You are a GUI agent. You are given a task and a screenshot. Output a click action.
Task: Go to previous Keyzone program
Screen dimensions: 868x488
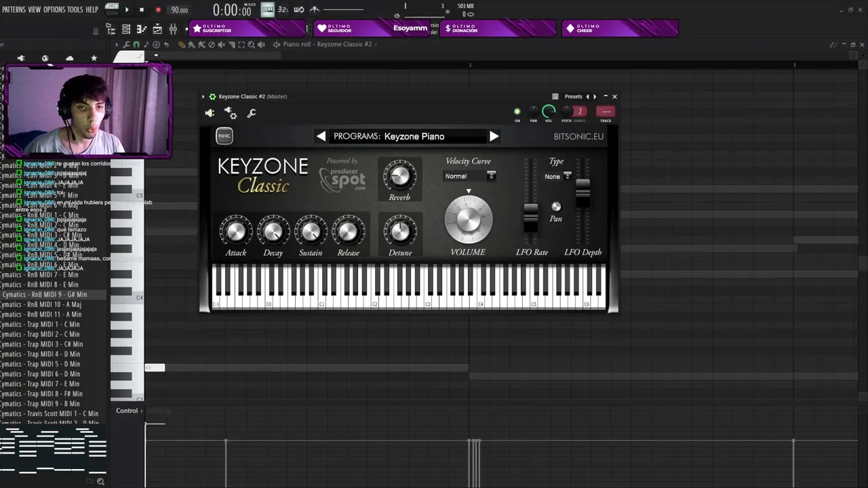click(321, 136)
